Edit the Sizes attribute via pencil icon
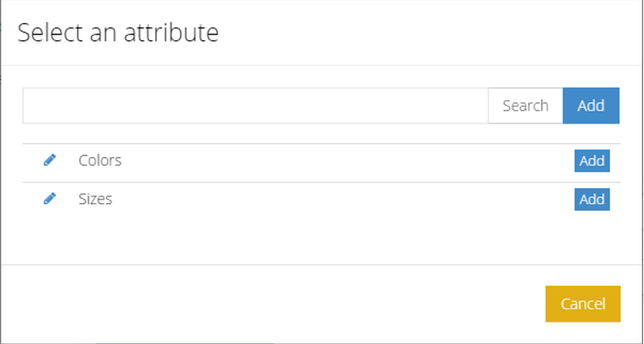Viewport: 644px width, 344px height. pos(50,199)
